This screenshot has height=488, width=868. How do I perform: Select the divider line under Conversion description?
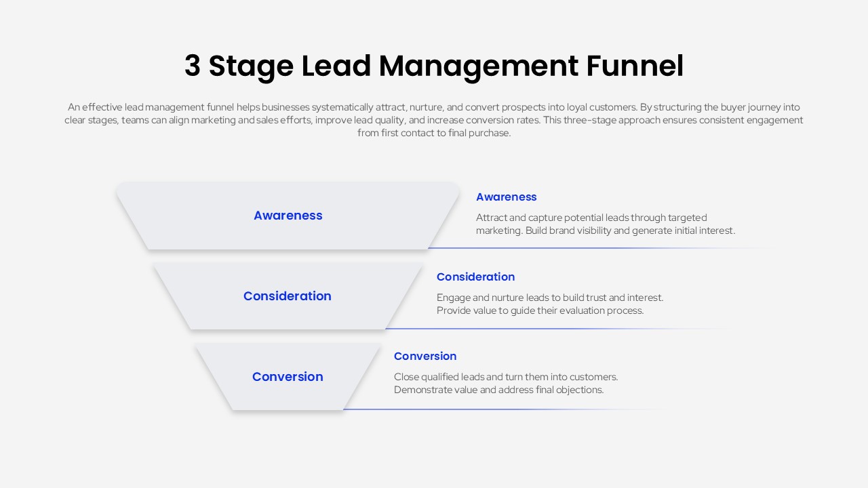(x=498, y=408)
